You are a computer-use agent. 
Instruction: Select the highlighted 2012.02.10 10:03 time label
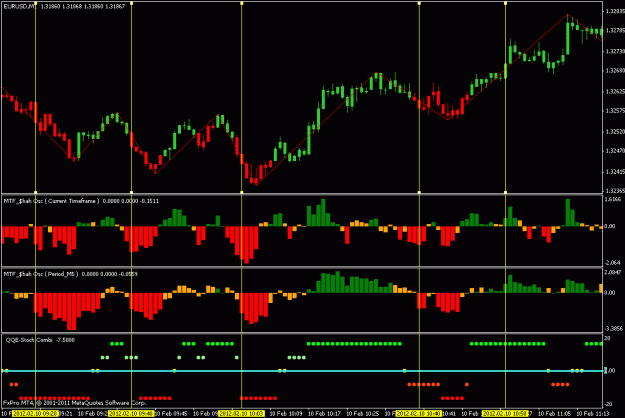click(x=242, y=414)
